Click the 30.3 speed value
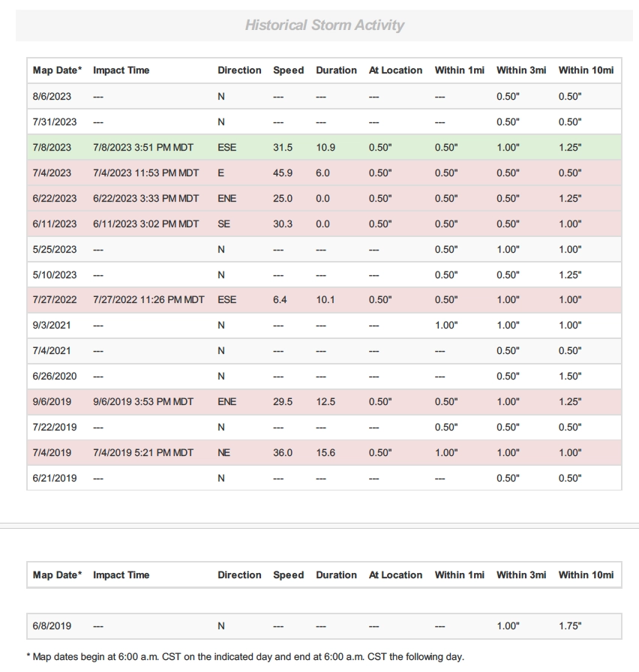 pyautogui.click(x=283, y=224)
